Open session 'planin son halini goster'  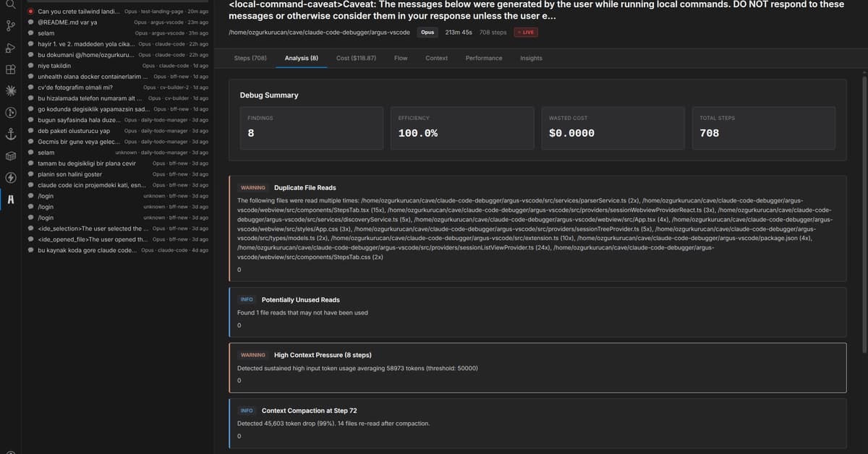pyautogui.click(x=118, y=174)
